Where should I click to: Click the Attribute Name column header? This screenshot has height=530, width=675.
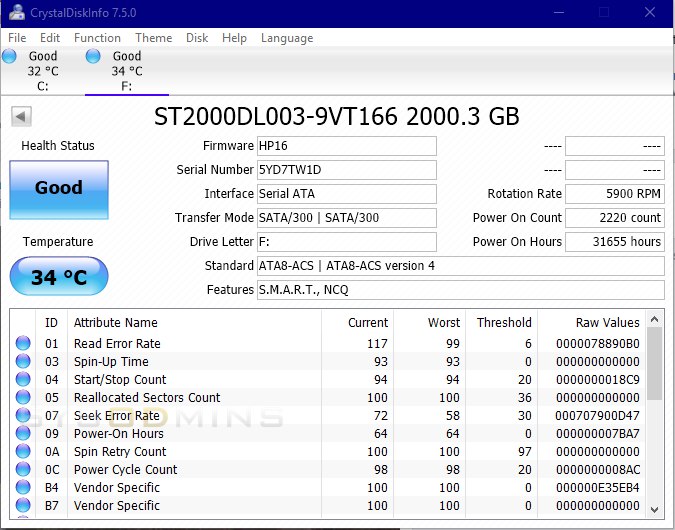tap(194, 322)
